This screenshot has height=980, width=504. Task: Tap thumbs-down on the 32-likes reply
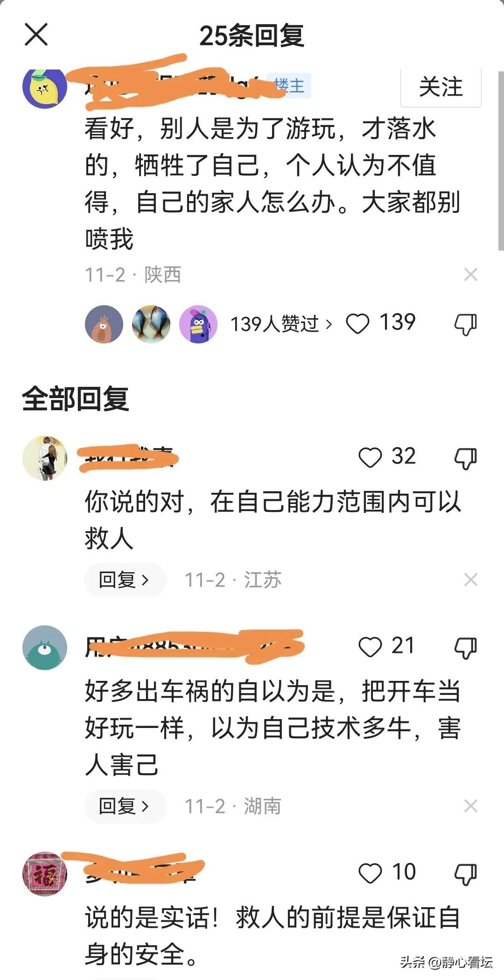[466, 458]
